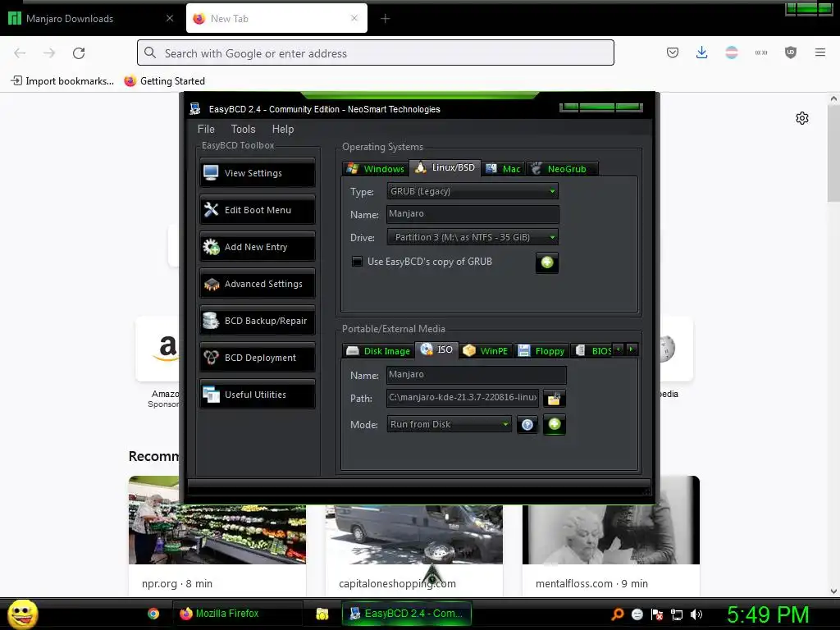
Task: Switch to the WinPE tab
Action: [x=486, y=351]
